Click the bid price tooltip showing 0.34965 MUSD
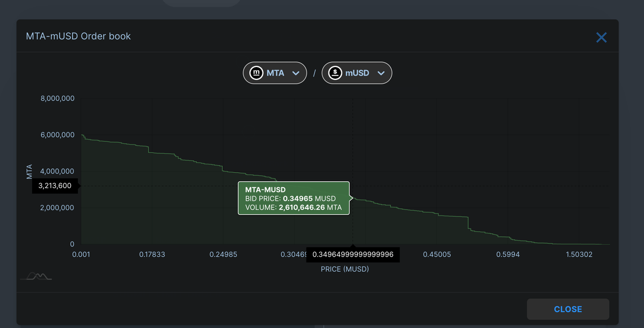The image size is (644, 328). [294, 198]
